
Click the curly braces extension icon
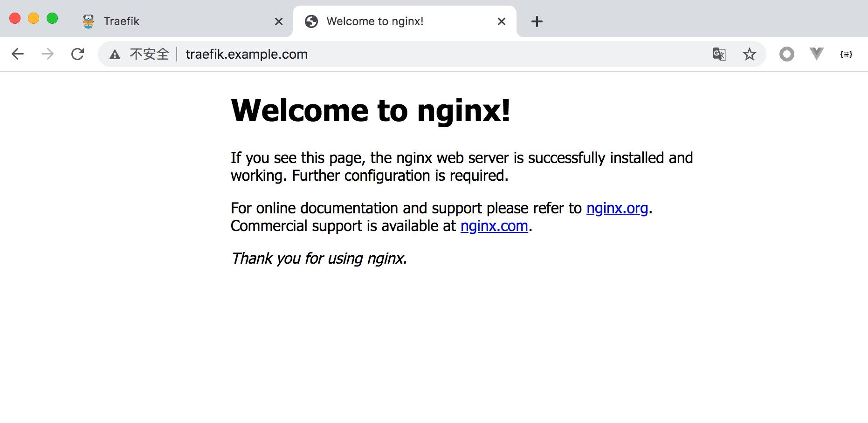(x=846, y=54)
